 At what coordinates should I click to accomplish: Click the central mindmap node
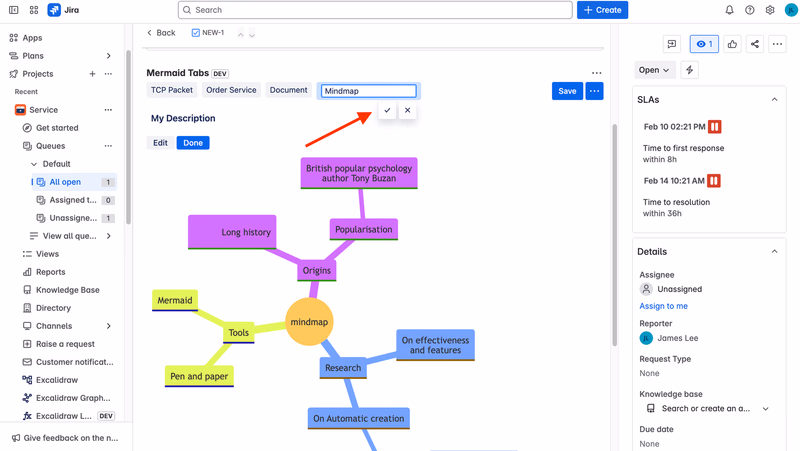[309, 322]
